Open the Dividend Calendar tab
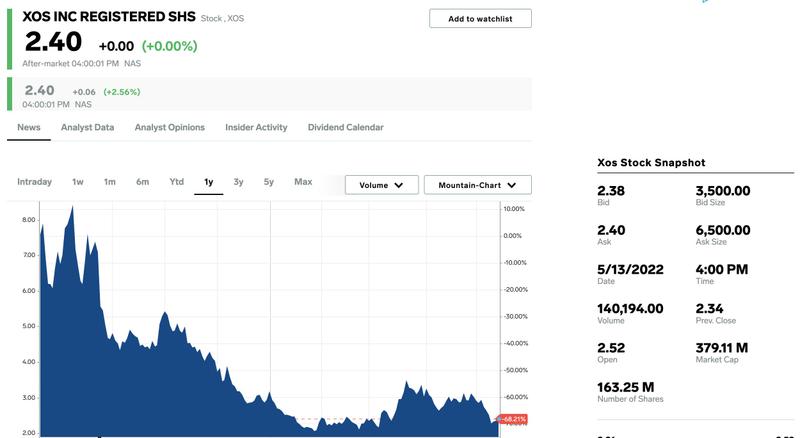This screenshot has height=438, width=800. [x=345, y=128]
